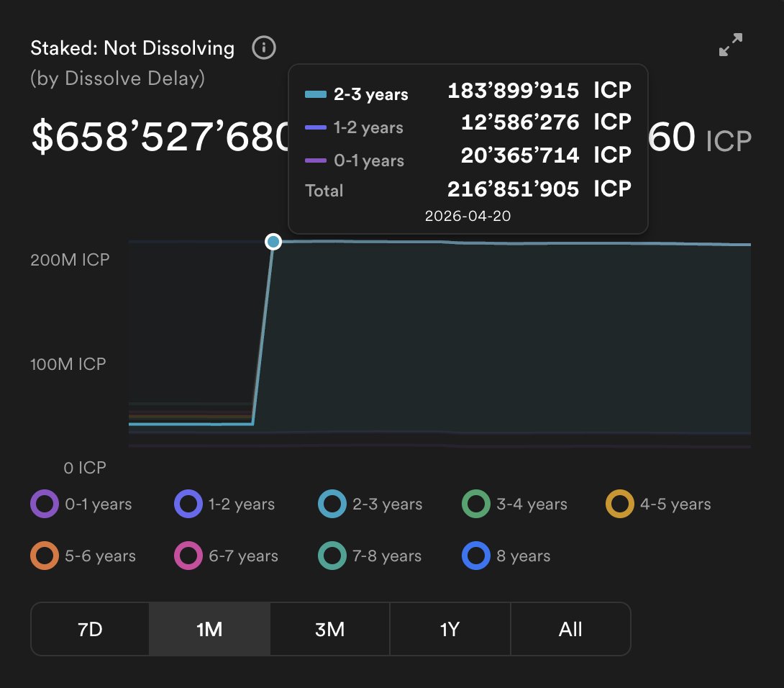Click the 100M ICP axis label
The height and width of the screenshot is (688, 784).
[68, 363]
